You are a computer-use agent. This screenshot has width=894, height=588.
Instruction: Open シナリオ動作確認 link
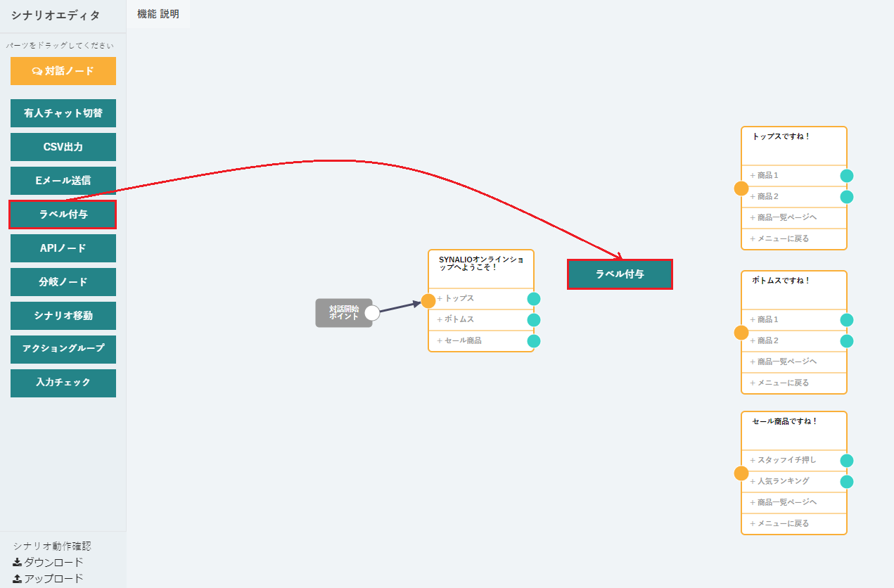click(52, 546)
